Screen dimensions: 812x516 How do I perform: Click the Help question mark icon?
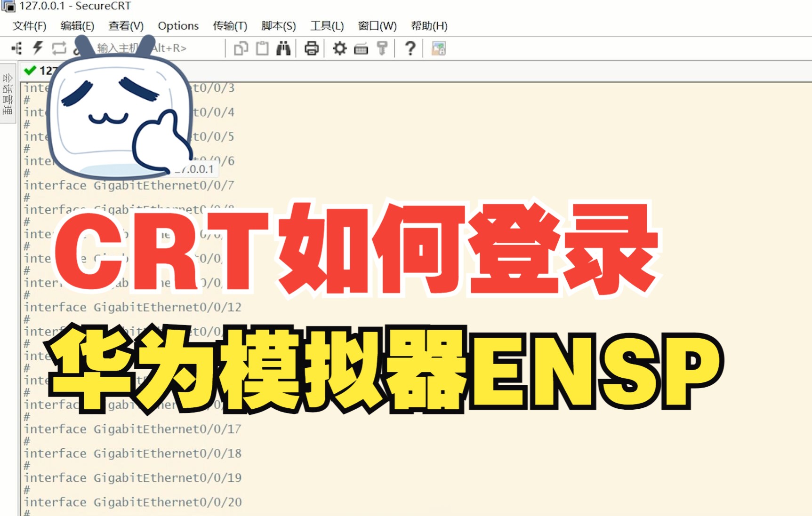pyautogui.click(x=410, y=48)
